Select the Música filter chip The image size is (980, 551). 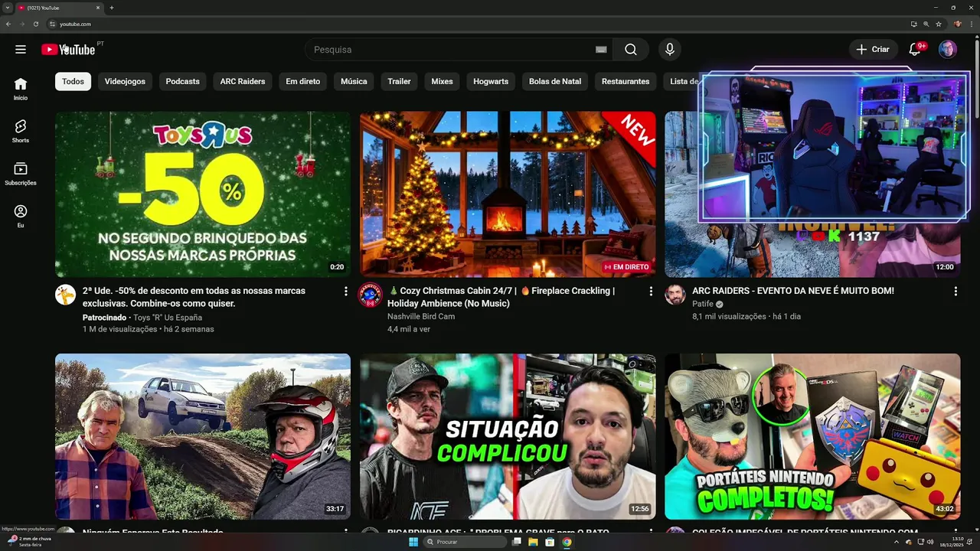pos(354,81)
